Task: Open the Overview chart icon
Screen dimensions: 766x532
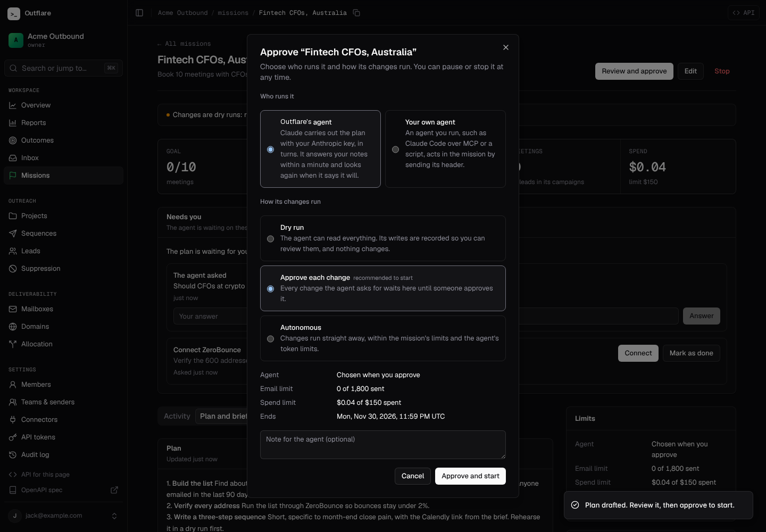Action: pos(13,105)
